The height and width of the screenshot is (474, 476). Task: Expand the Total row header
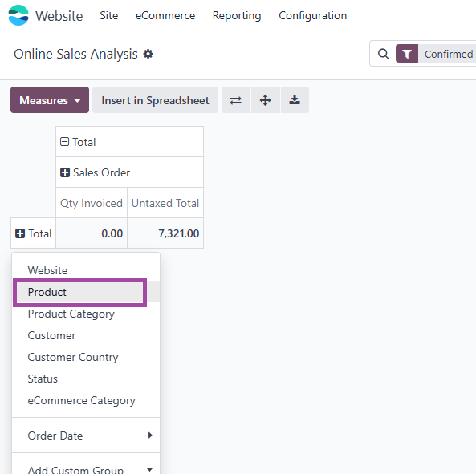34,233
